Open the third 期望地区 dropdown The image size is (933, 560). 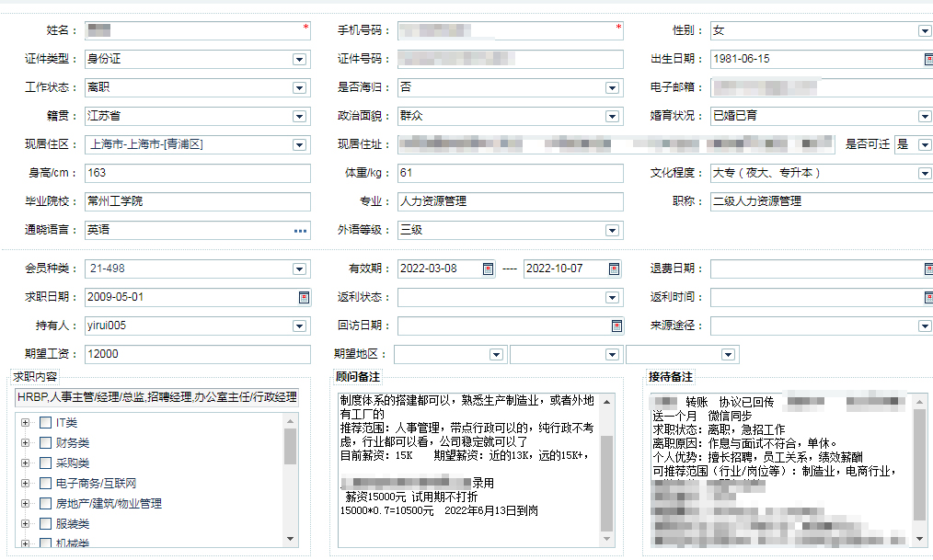pyautogui.click(x=728, y=355)
